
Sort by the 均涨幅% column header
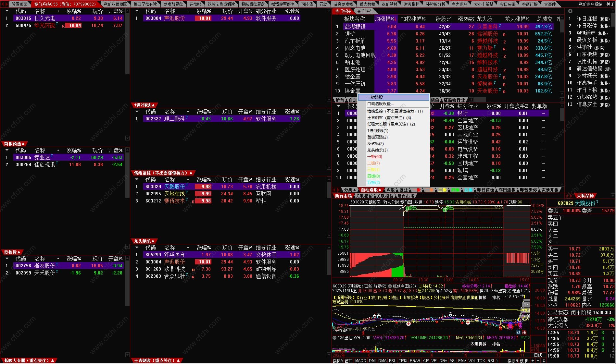[x=385, y=19]
